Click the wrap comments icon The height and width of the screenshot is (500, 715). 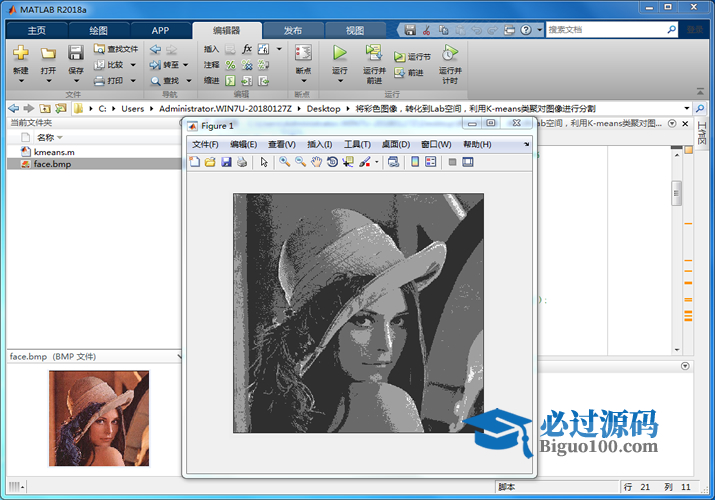pyautogui.click(x=263, y=65)
